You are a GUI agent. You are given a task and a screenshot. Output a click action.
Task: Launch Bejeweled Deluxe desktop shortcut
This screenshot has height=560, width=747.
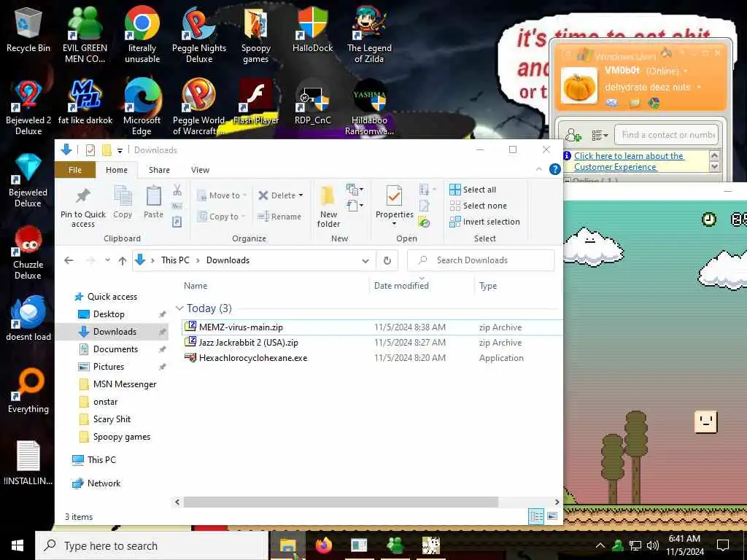pos(28,180)
